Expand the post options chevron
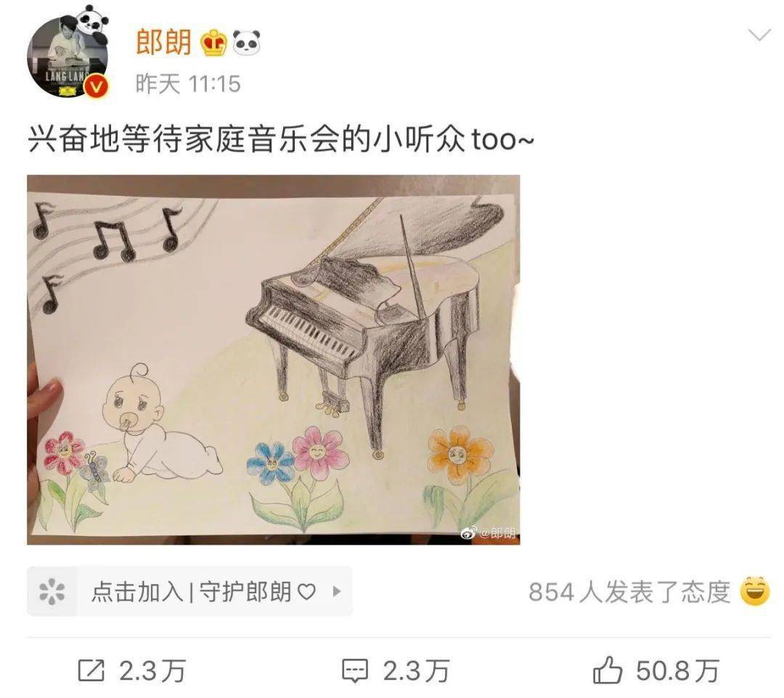Screen dimensions: 784x698 click(x=759, y=35)
